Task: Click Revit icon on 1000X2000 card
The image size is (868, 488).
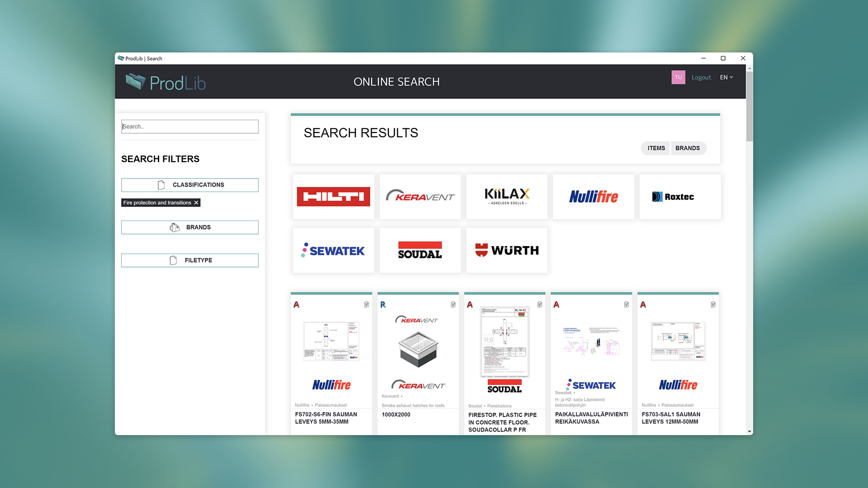Action: point(383,305)
